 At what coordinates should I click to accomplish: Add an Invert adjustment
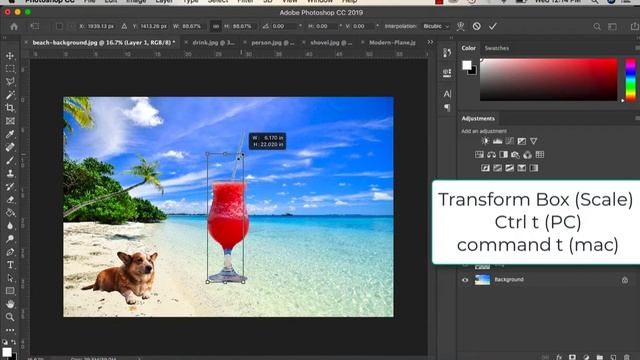coord(485,168)
